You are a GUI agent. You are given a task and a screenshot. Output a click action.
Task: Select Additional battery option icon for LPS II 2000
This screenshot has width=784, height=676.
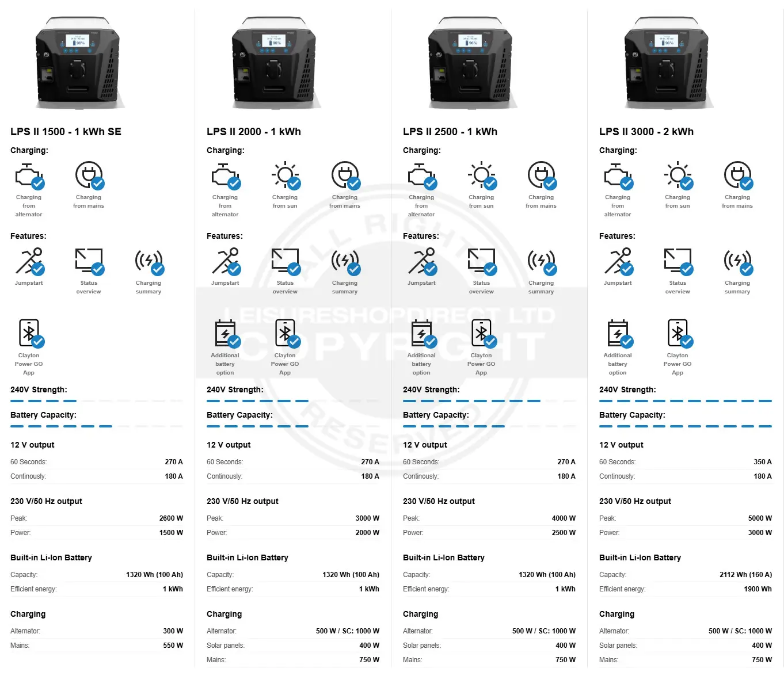coord(225,334)
